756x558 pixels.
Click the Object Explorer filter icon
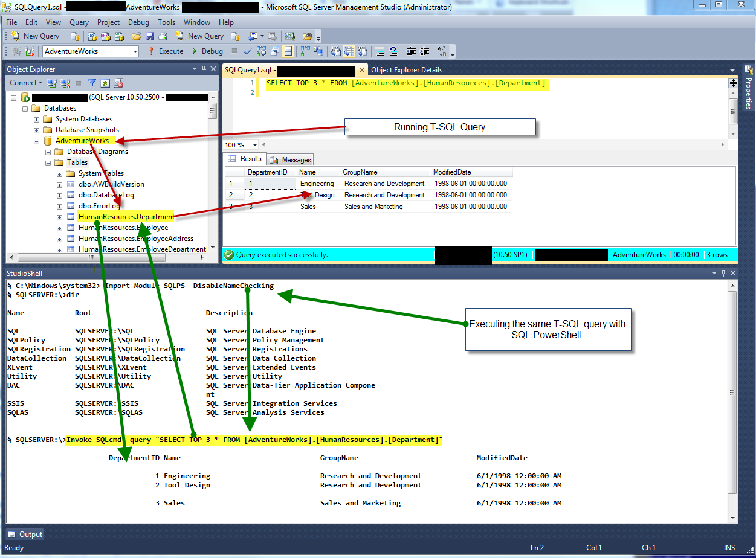92,83
